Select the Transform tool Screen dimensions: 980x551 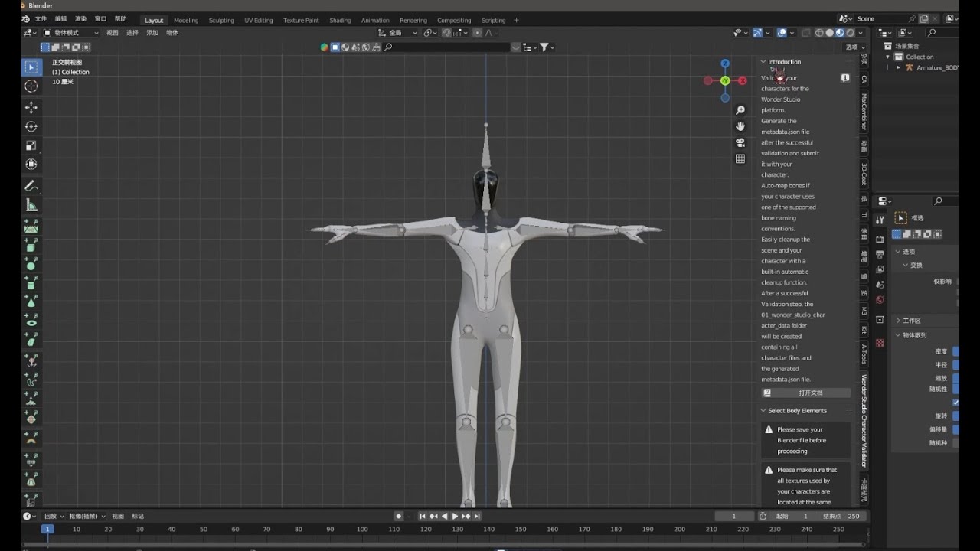coord(31,164)
